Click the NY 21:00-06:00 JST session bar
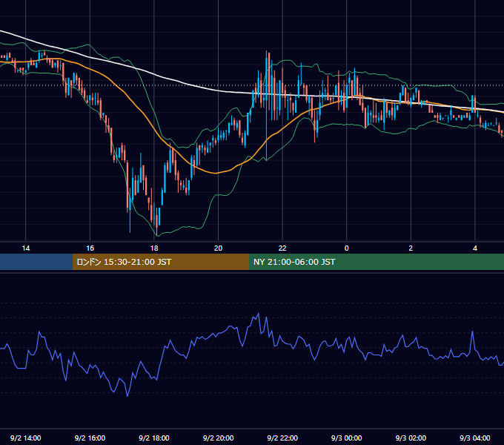The width and height of the screenshot is (504, 445). click(x=377, y=262)
